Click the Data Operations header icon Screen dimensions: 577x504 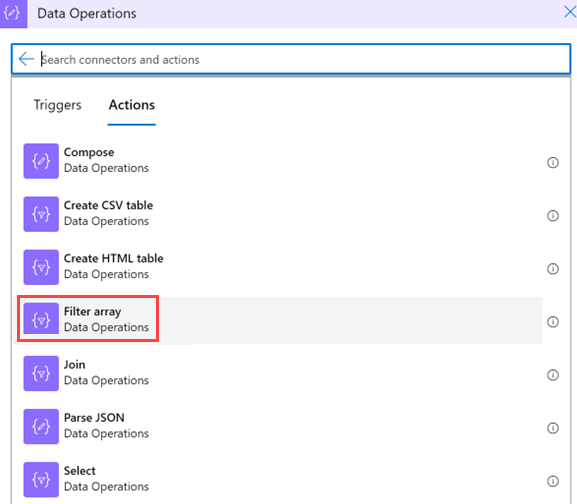pyautogui.click(x=13, y=14)
